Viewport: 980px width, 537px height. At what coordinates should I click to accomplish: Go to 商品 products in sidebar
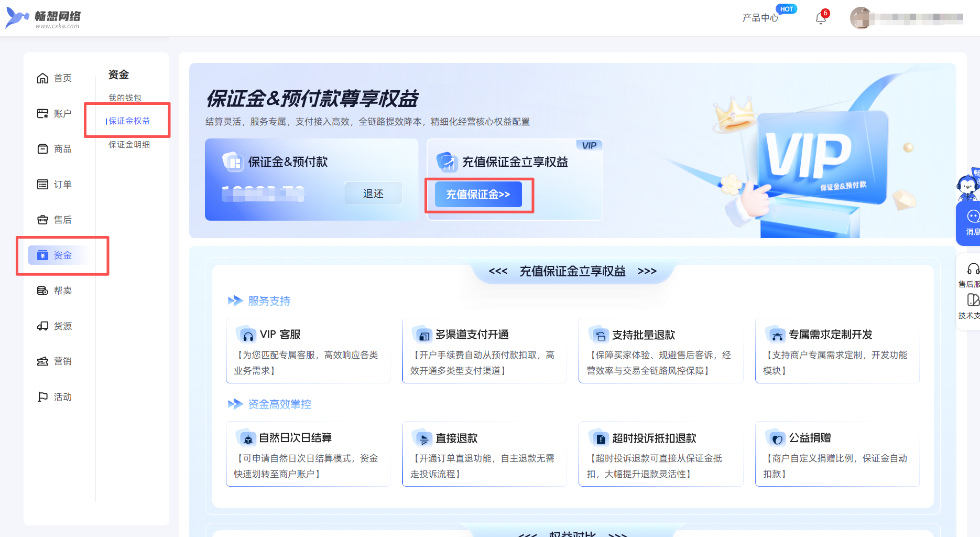point(55,149)
